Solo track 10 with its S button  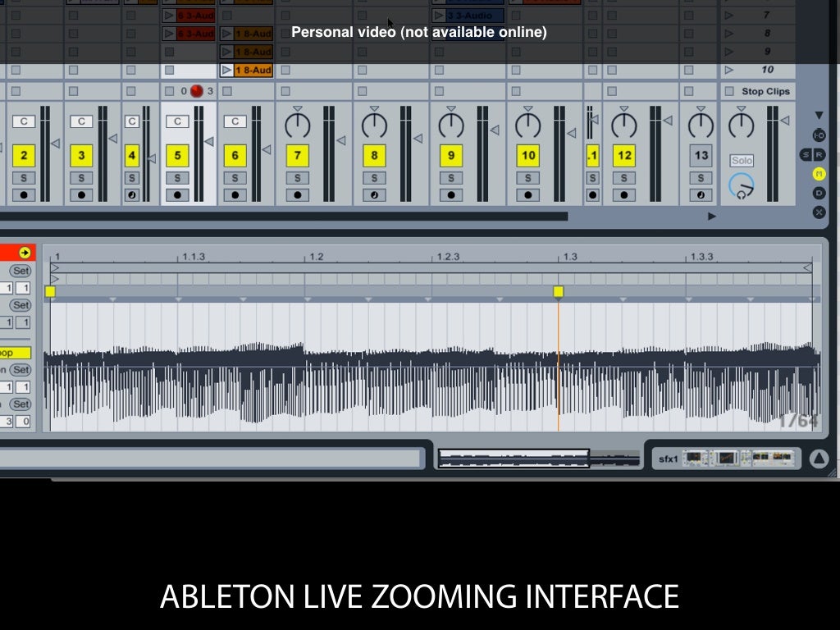tap(528, 178)
